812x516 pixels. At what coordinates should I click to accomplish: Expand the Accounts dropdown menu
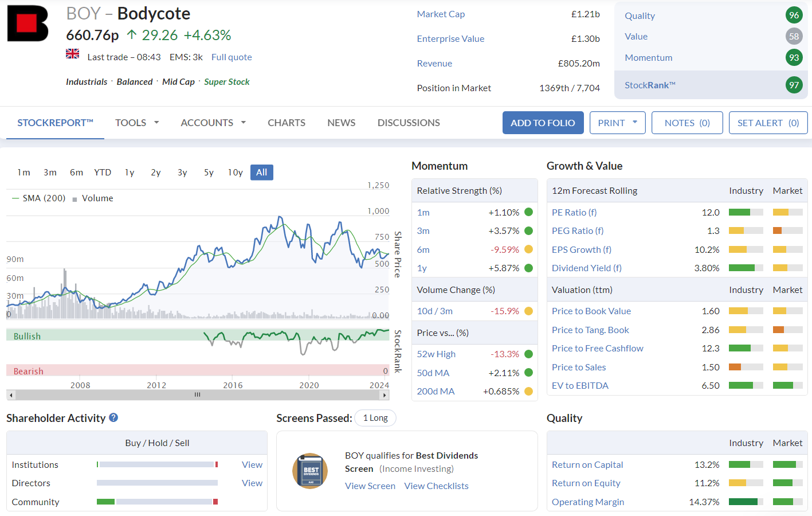click(x=213, y=123)
